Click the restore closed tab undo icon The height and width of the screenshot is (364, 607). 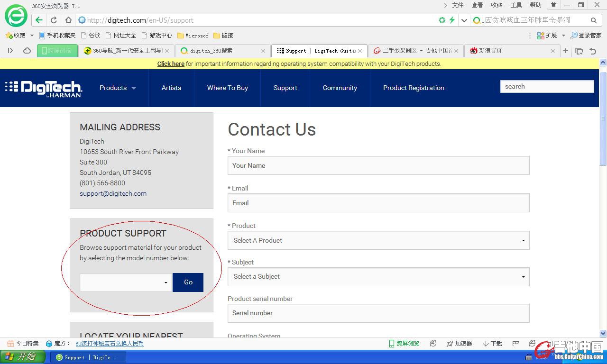tap(593, 51)
